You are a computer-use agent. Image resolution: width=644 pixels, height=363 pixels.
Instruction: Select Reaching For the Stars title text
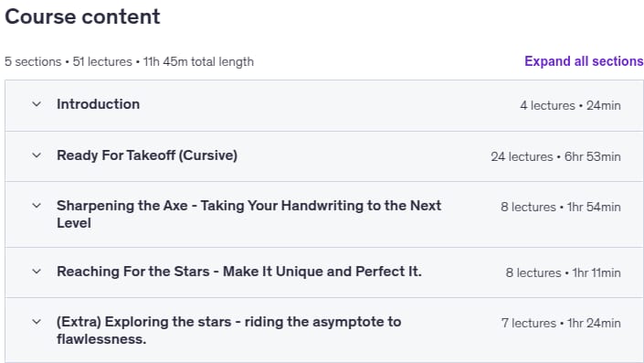(x=239, y=272)
